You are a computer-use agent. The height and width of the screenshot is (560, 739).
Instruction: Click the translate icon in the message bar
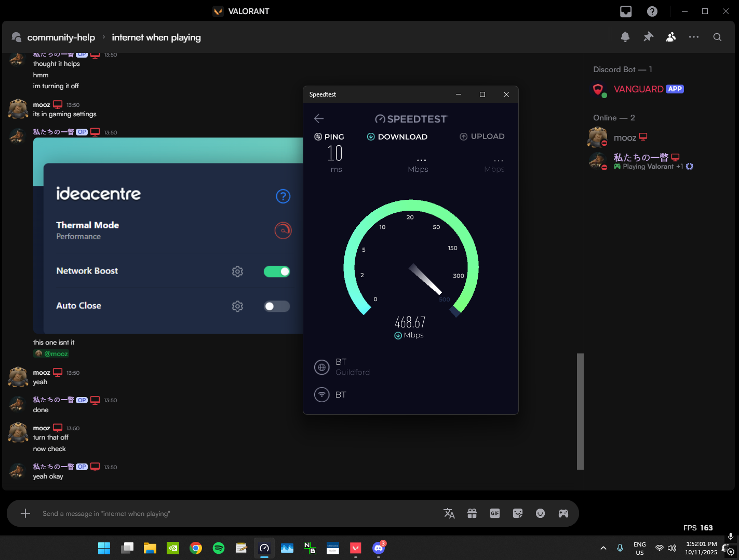[x=449, y=513]
